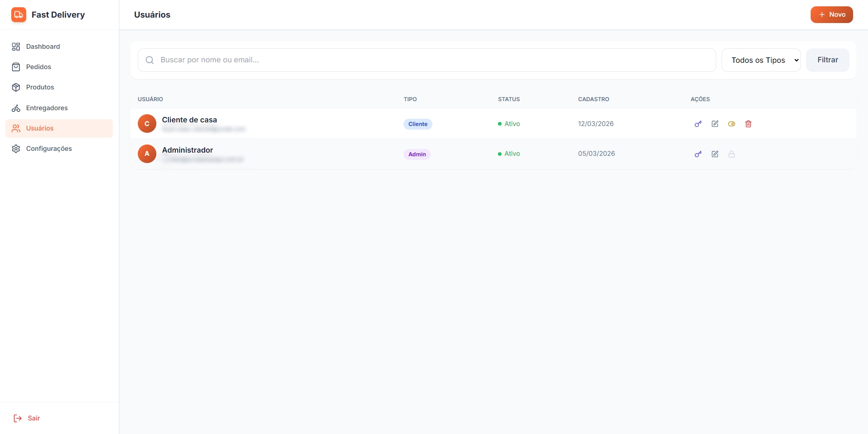Click the lock icon on Administrador row

coord(732,154)
